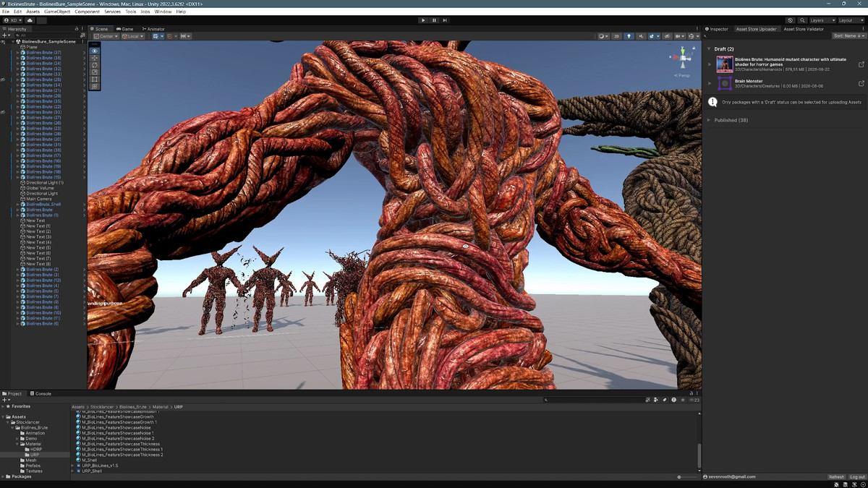This screenshot has width=868, height=488.
Task: Open Undo History icon
Action: 791,20
